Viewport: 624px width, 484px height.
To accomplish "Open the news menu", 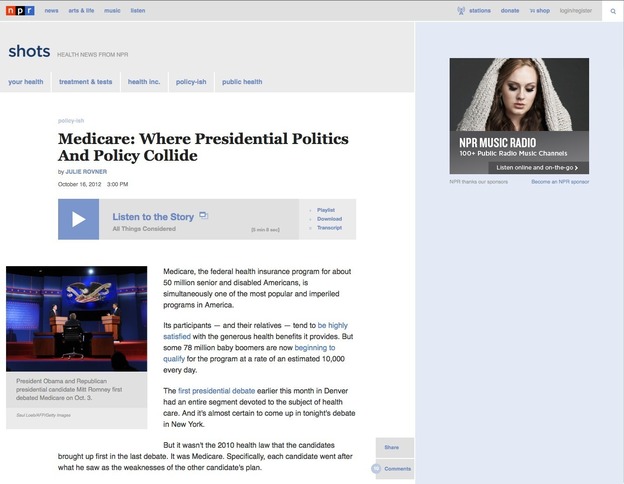I will coord(51,11).
